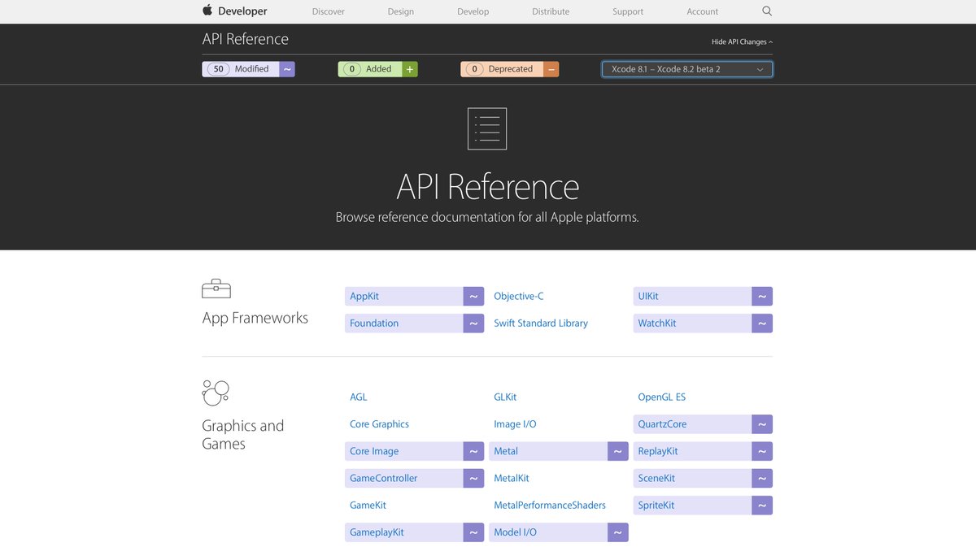The height and width of the screenshot is (560, 976).
Task: Click the tilde badge next to Foundation
Action: click(x=473, y=323)
